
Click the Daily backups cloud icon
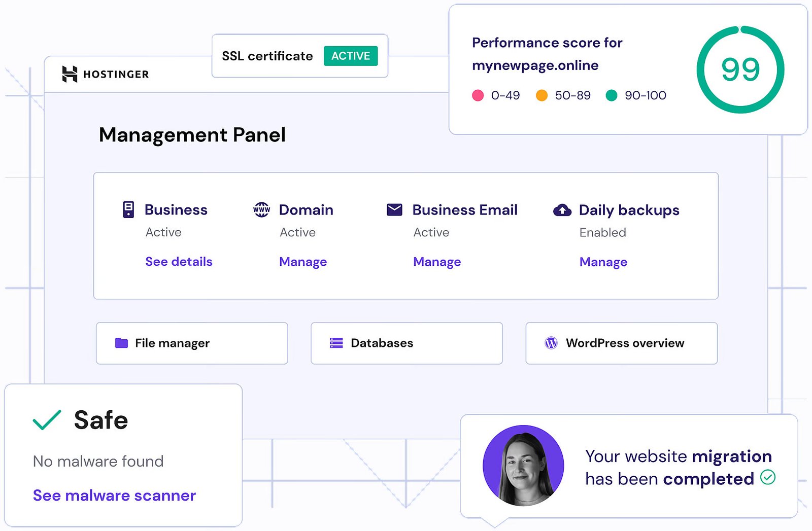[562, 210]
